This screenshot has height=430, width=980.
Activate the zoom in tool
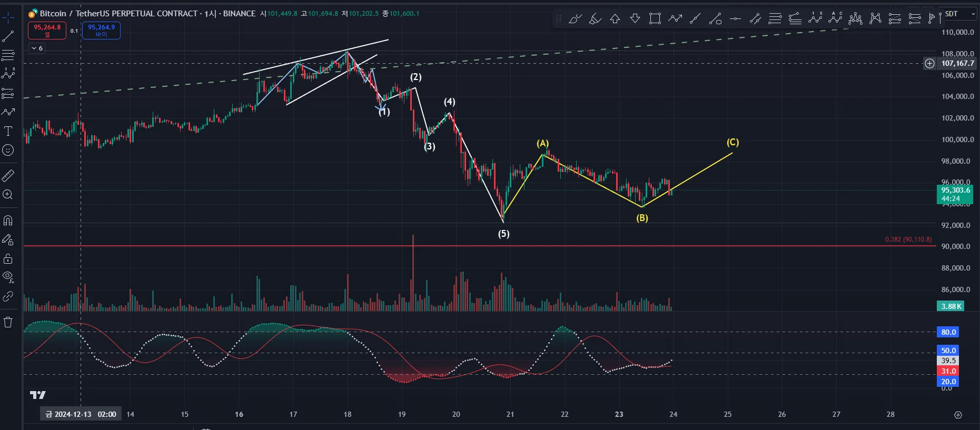(8, 195)
